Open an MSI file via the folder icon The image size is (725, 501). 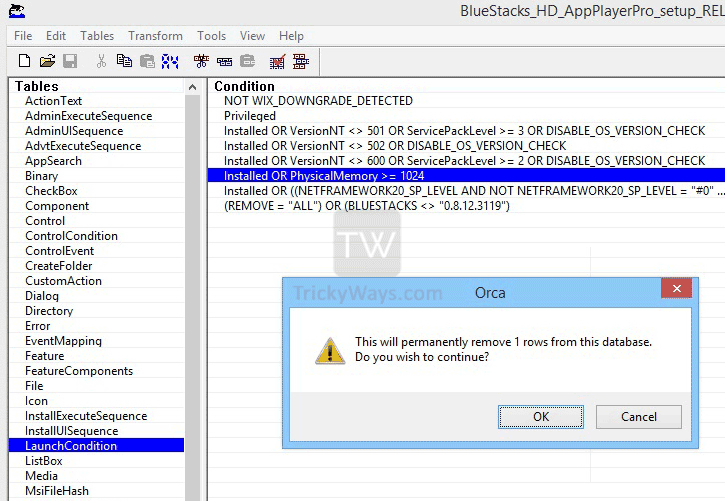(47, 61)
